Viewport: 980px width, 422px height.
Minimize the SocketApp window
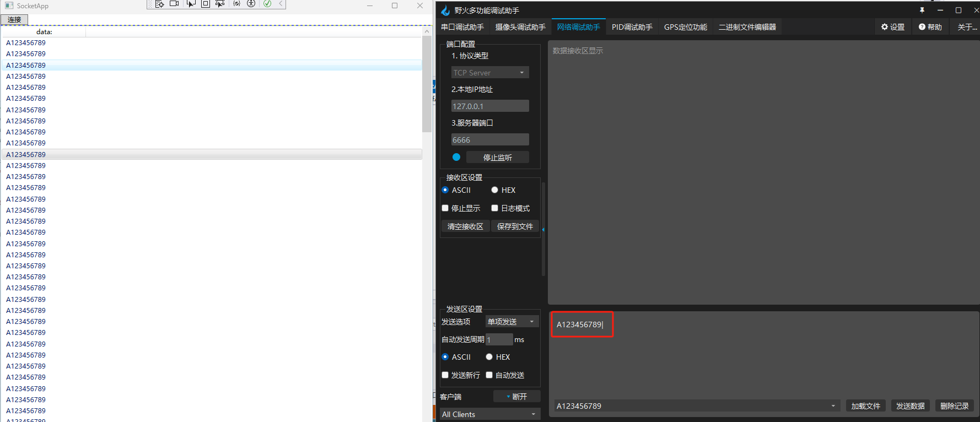click(370, 6)
